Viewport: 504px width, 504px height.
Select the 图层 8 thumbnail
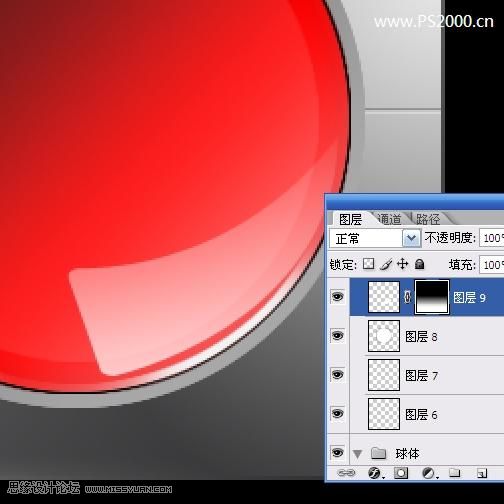coord(384,336)
